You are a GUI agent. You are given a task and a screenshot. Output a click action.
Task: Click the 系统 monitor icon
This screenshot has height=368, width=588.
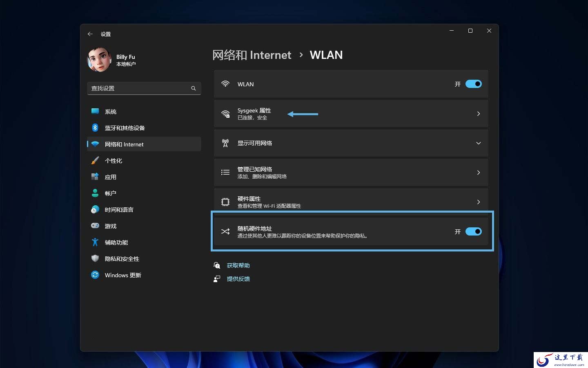(95, 111)
